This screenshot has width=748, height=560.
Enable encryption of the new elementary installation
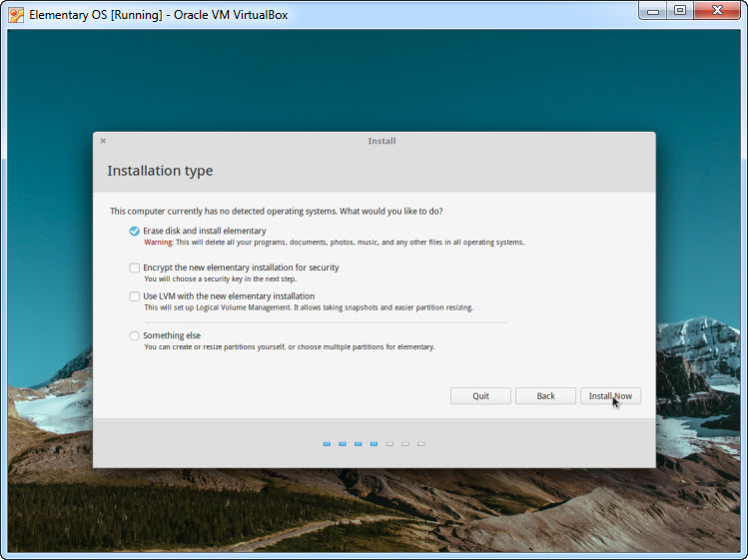(135, 268)
